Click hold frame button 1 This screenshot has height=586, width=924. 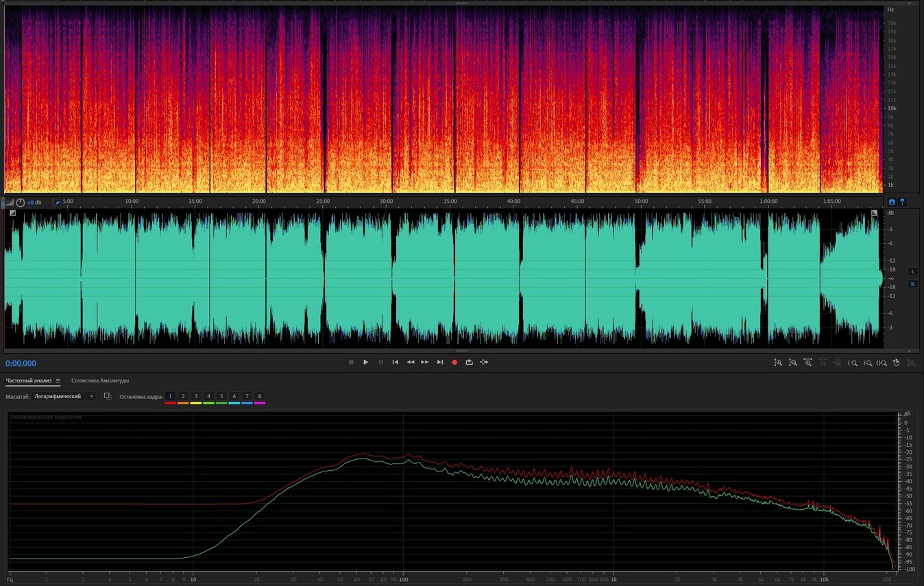(x=170, y=396)
